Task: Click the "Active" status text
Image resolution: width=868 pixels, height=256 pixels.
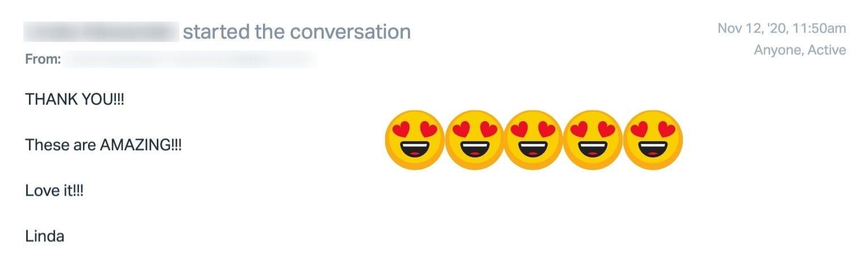Action: coord(827,50)
